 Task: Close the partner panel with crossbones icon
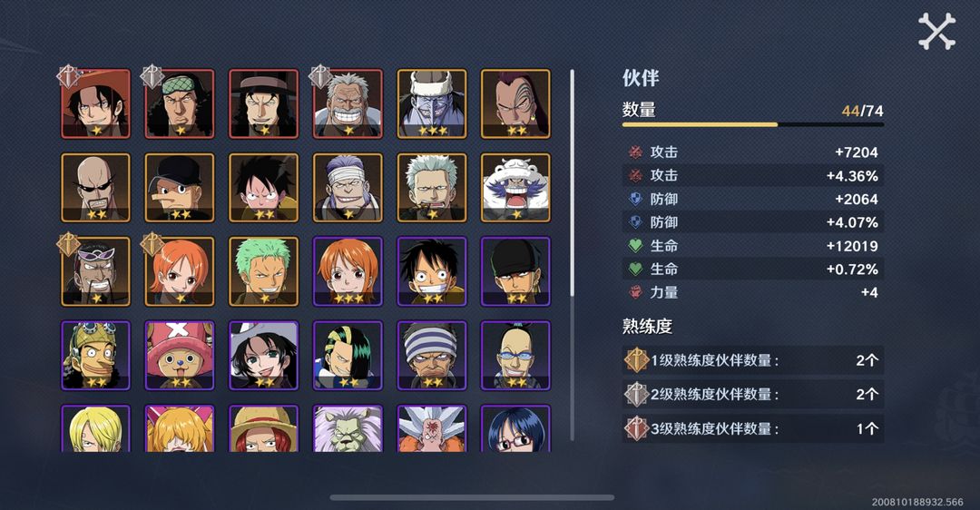(x=936, y=31)
